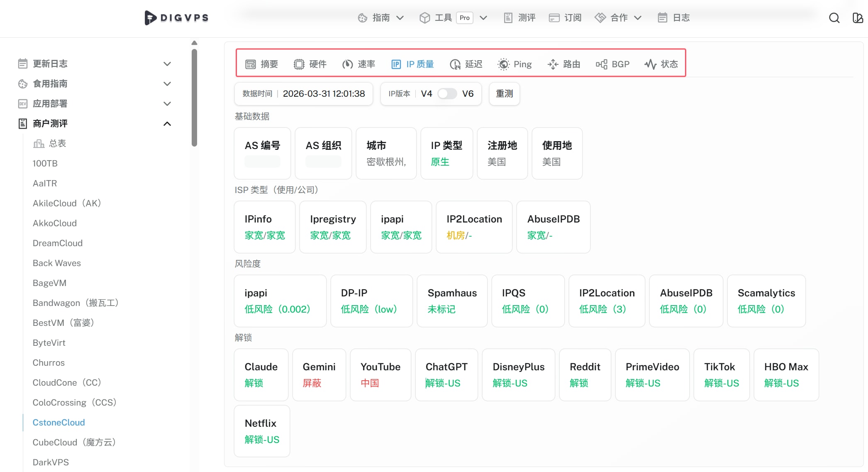Open the 硬件 hardware chip tab
The image size is (868, 472).
[x=310, y=64]
